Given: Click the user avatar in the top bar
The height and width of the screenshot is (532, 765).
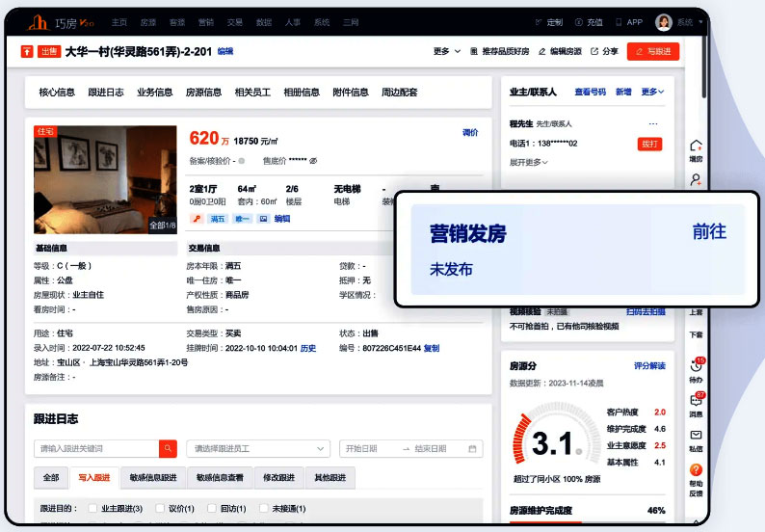Looking at the screenshot, I should coord(664,22).
